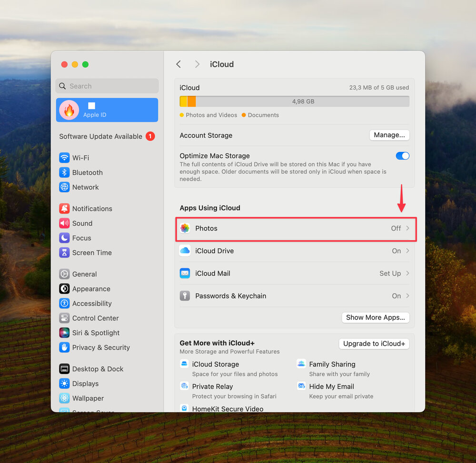This screenshot has width=476, height=463.
Task: Click the Apps Using iCloud heading
Action: 210,208
